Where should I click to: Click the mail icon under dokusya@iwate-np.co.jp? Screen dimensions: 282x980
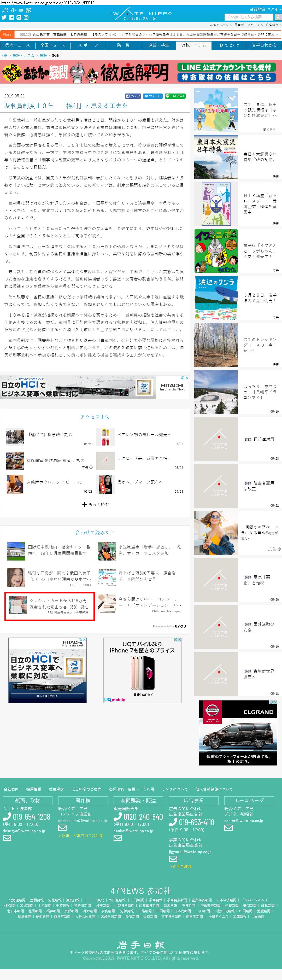(x=7, y=838)
